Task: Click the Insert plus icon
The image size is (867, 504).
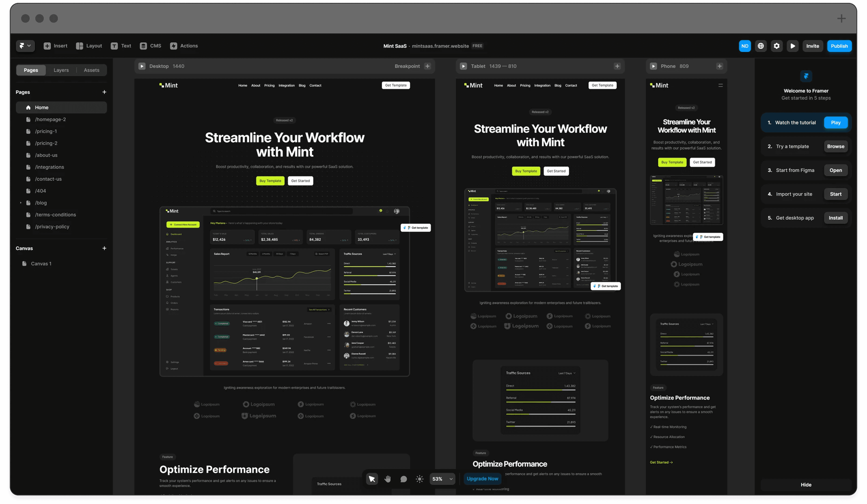Action: [47, 46]
